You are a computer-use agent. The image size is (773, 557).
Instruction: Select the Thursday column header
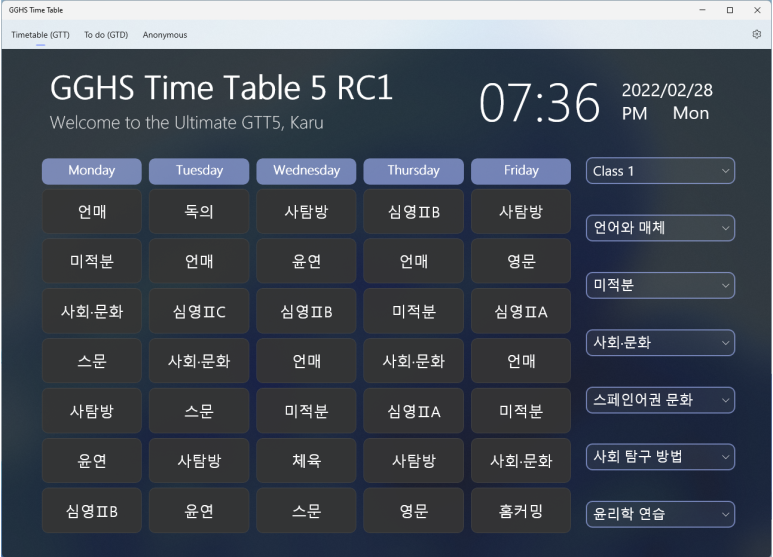pos(414,171)
